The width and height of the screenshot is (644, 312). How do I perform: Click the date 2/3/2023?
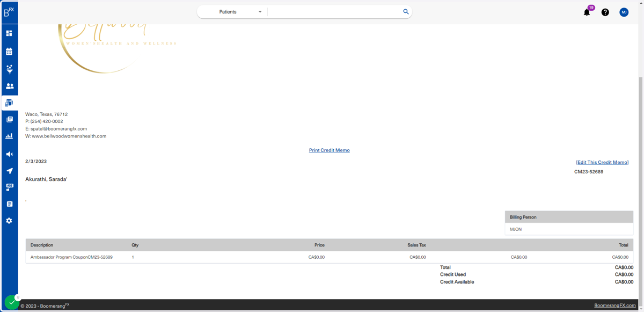[36, 161]
